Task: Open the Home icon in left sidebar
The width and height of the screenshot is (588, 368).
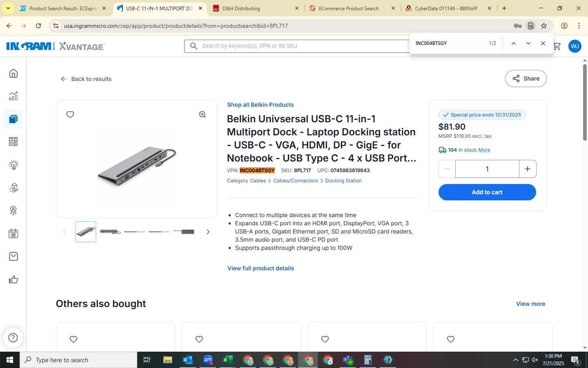Action: (13, 73)
